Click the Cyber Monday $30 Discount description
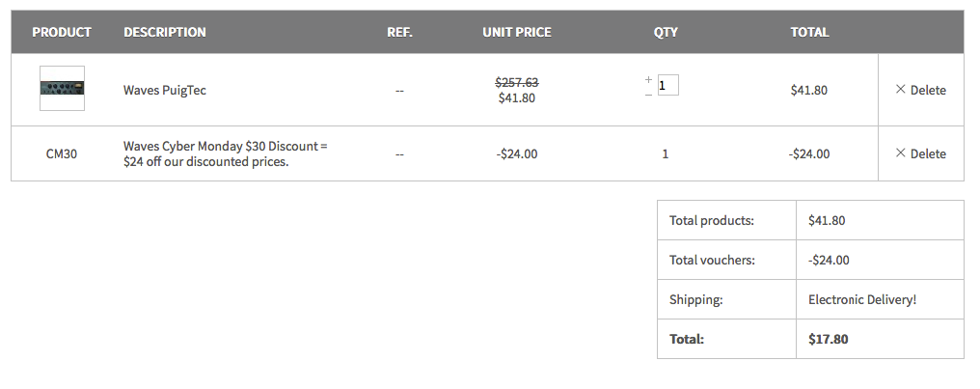 [x=225, y=153]
